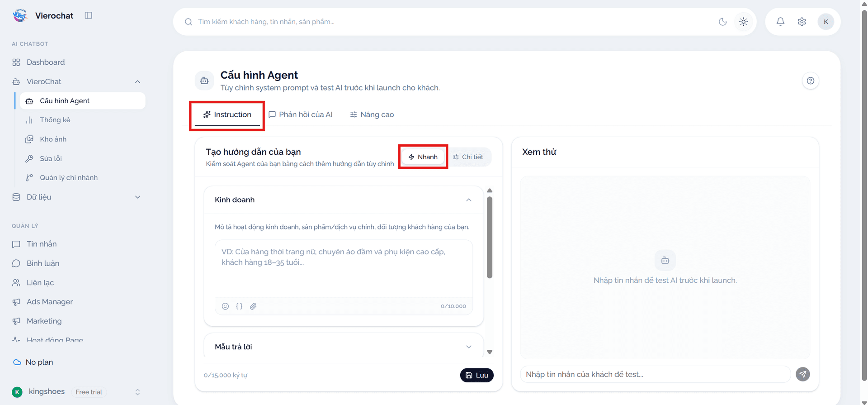Click the Free trial badge
The image size is (868, 405).
89,392
